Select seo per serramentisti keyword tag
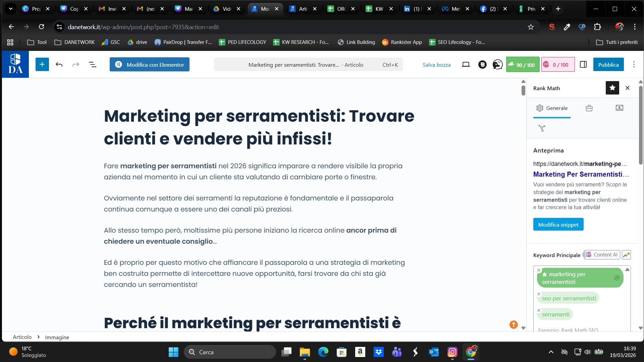This screenshot has height=362, width=644. tap(569, 298)
